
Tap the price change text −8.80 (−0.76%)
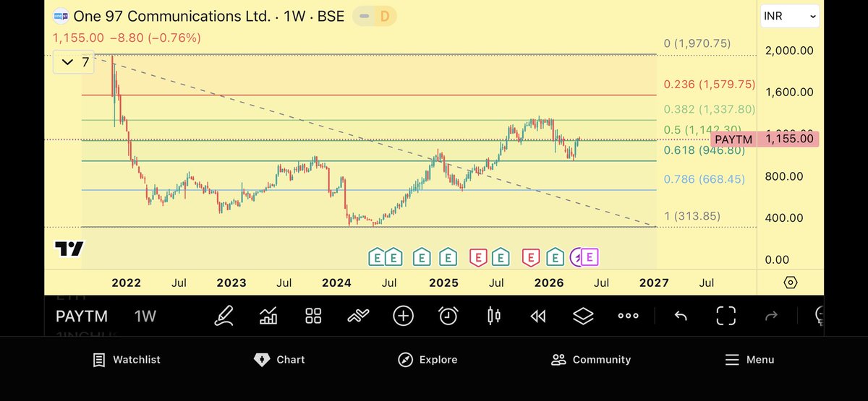(155, 38)
